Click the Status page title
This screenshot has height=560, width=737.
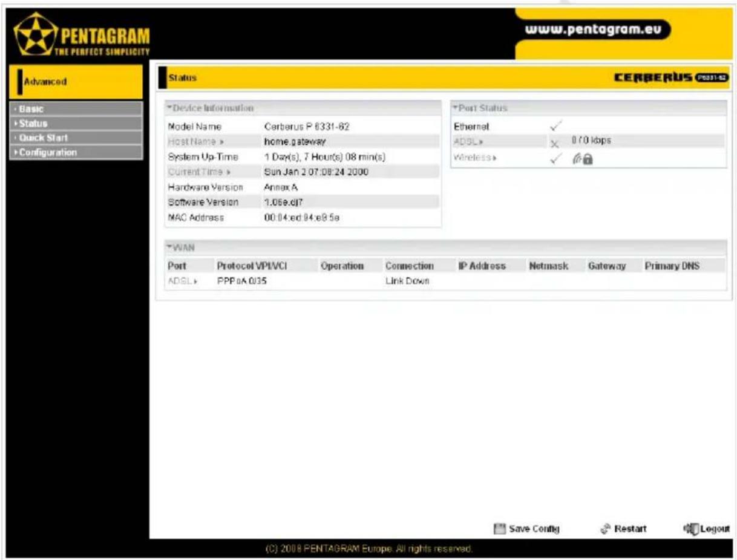[182, 78]
